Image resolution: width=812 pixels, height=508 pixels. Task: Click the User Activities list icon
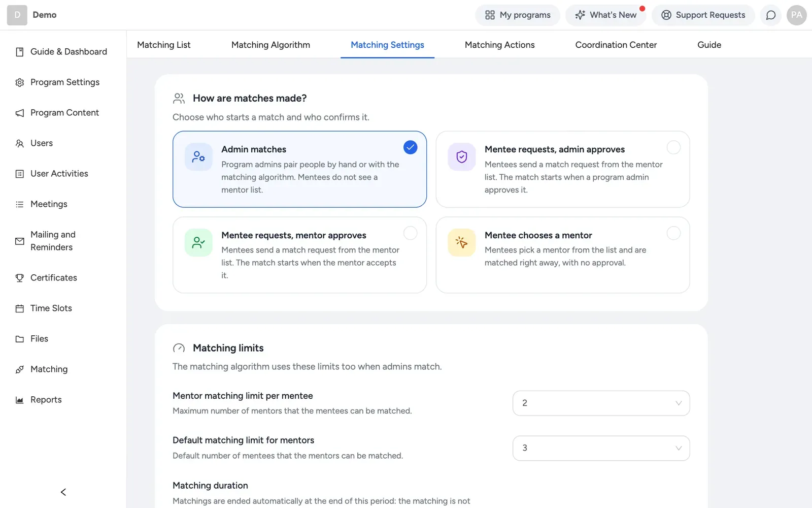(20, 174)
